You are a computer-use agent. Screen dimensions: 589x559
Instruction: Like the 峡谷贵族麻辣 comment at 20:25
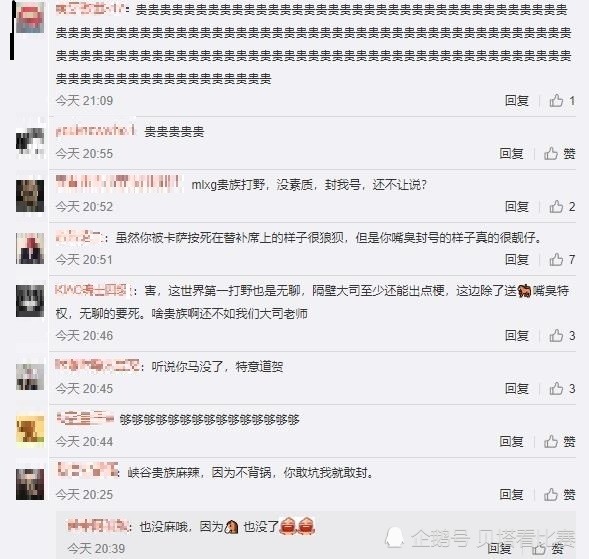pos(559,494)
